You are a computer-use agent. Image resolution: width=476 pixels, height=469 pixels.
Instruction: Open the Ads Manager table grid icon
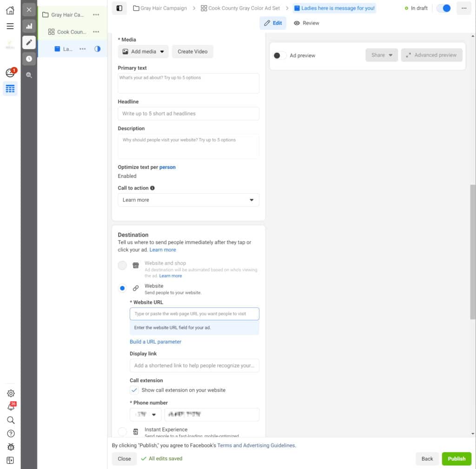pyautogui.click(x=10, y=88)
